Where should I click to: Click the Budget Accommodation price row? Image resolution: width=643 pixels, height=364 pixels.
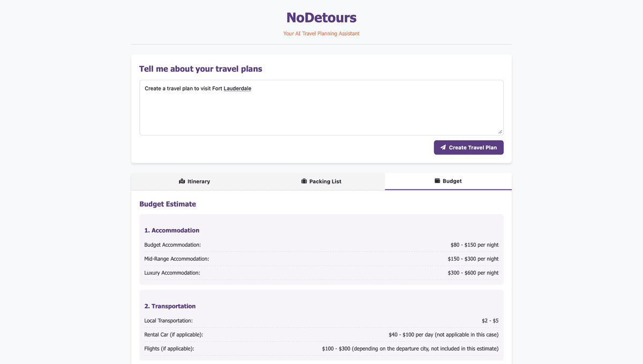coord(321,245)
